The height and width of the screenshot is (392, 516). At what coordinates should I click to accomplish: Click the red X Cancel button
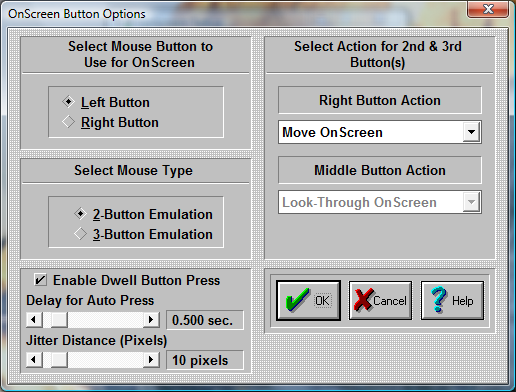tap(380, 300)
